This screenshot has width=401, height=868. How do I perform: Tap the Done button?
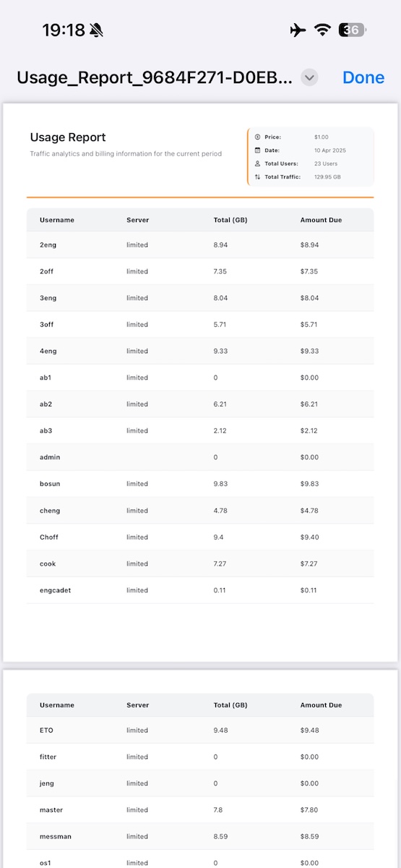coord(363,77)
